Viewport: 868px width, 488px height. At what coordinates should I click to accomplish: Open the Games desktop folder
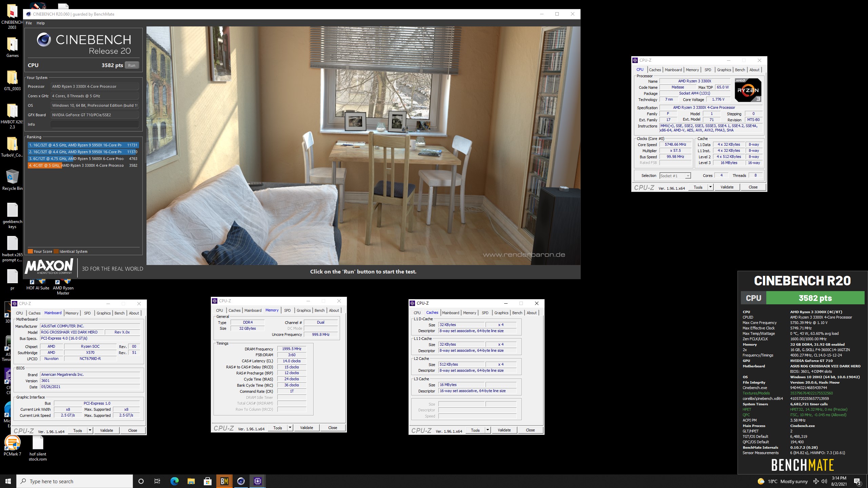click(12, 47)
